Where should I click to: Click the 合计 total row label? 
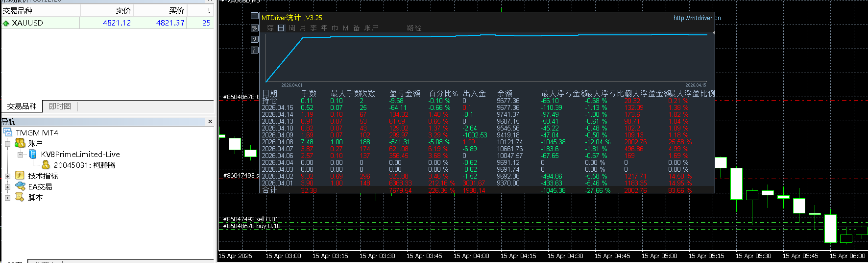pos(269,190)
